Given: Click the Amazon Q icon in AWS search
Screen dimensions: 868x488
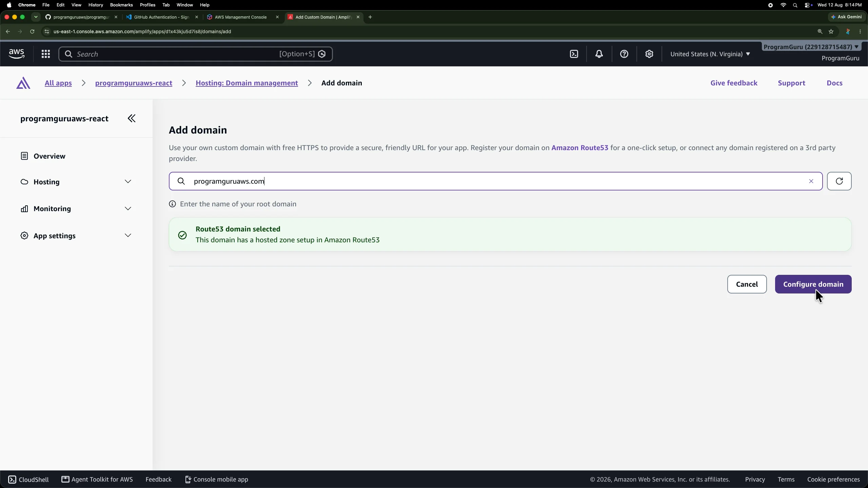Looking at the screenshot, I should [322, 54].
